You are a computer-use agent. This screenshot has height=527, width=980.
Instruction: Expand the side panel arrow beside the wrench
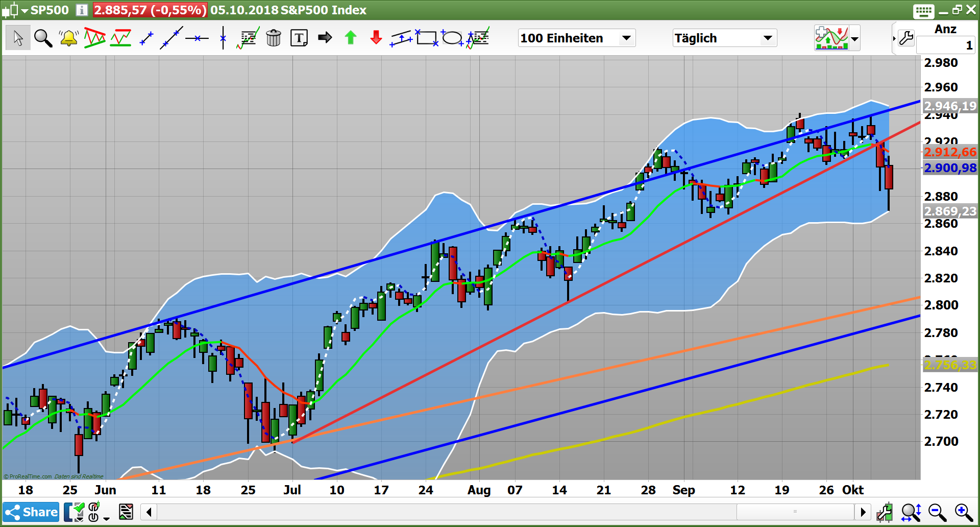pyautogui.click(x=894, y=38)
